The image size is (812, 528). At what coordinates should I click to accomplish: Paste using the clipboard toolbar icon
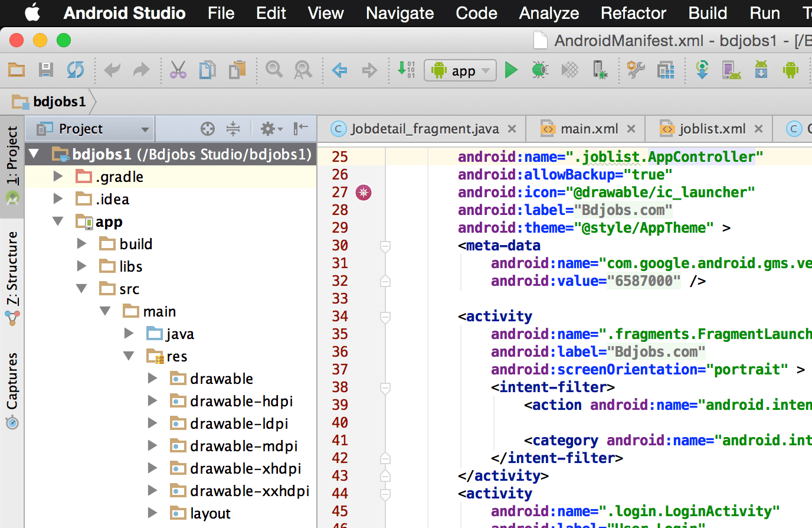pos(237,70)
